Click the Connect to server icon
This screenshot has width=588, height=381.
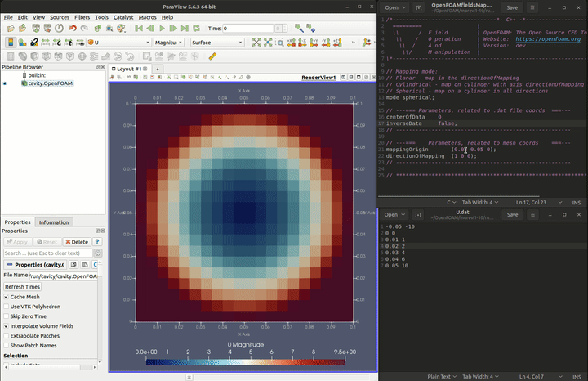(36, 28)
